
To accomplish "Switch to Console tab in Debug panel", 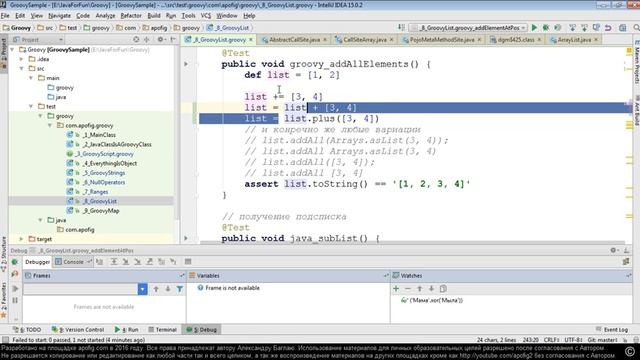I will (73, 262).
